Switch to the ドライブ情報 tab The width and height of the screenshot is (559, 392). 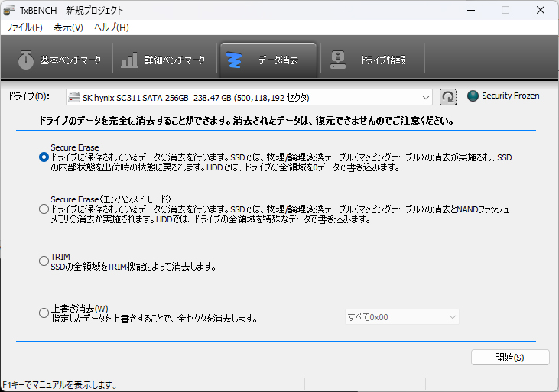(x=371, y=60)
